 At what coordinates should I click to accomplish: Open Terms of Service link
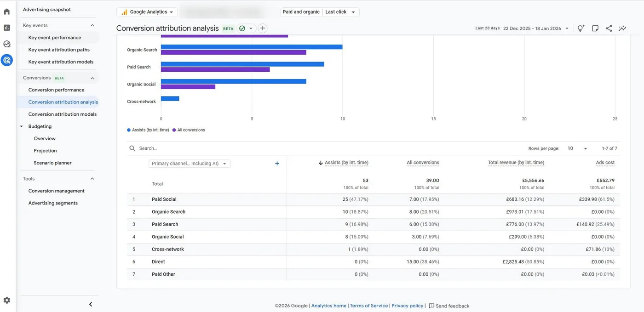coord(369,306)
